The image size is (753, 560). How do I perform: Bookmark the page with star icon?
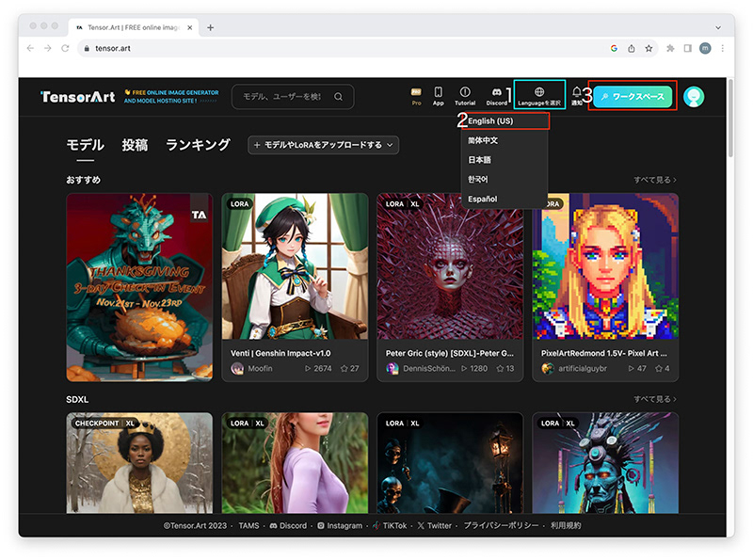(x=649, y=48)
